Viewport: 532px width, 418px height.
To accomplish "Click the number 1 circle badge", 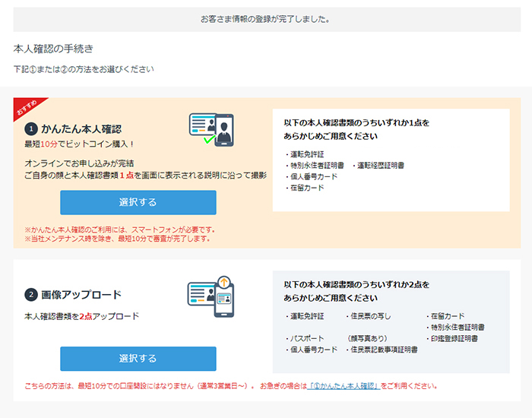I will (31, 128).
